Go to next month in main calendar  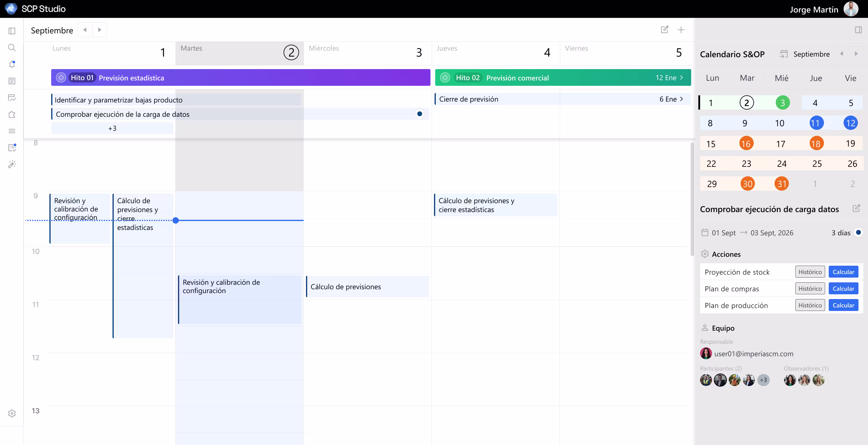(x=99, y=30)
